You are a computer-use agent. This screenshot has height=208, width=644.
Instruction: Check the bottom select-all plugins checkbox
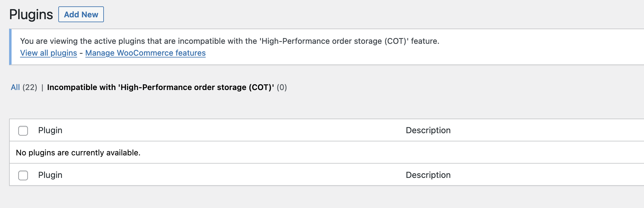click(23, 175)
